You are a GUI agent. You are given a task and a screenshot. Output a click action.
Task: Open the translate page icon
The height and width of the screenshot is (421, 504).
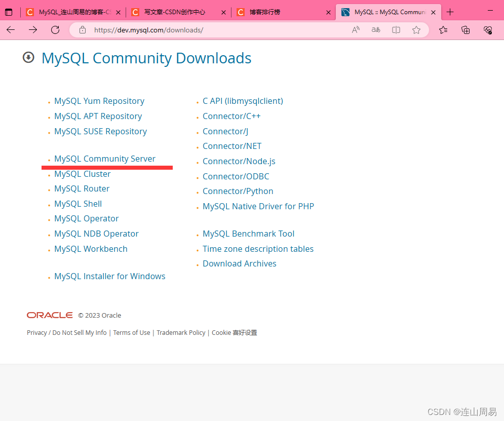coord(376,30)
